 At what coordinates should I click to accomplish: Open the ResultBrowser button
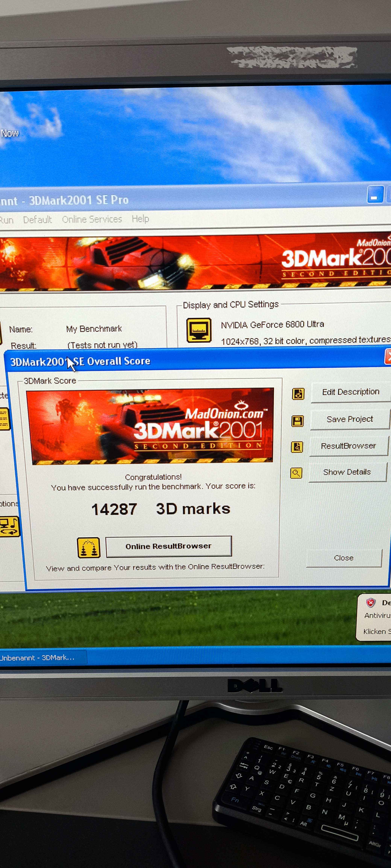(x=348, y=446)
